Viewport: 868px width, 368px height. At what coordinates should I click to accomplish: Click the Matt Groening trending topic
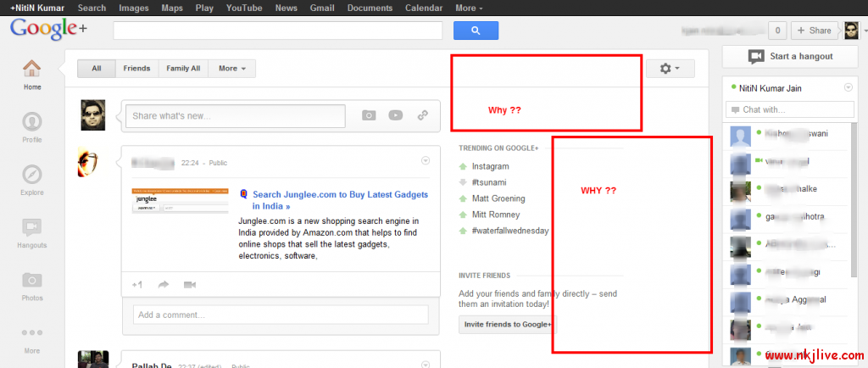498,198
